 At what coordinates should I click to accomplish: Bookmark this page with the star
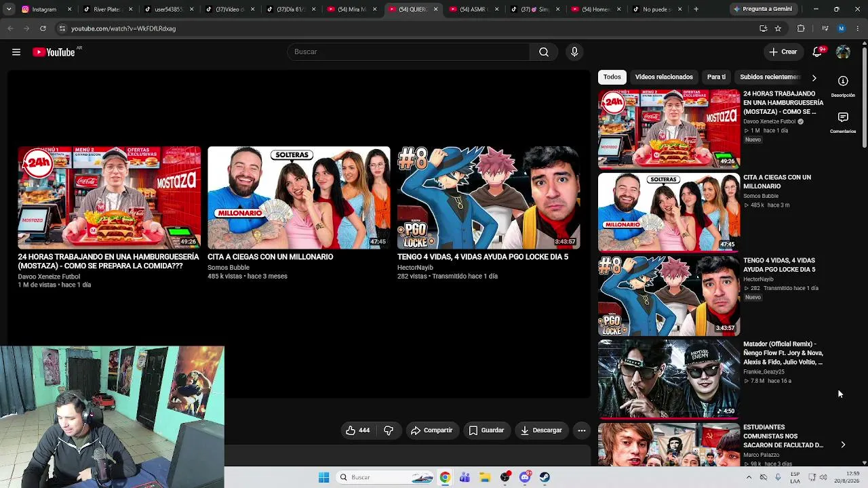(x=778, y=28)
